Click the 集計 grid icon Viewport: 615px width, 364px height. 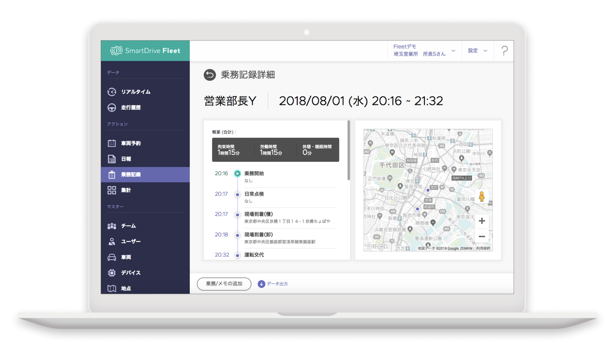tap(112, 190)
